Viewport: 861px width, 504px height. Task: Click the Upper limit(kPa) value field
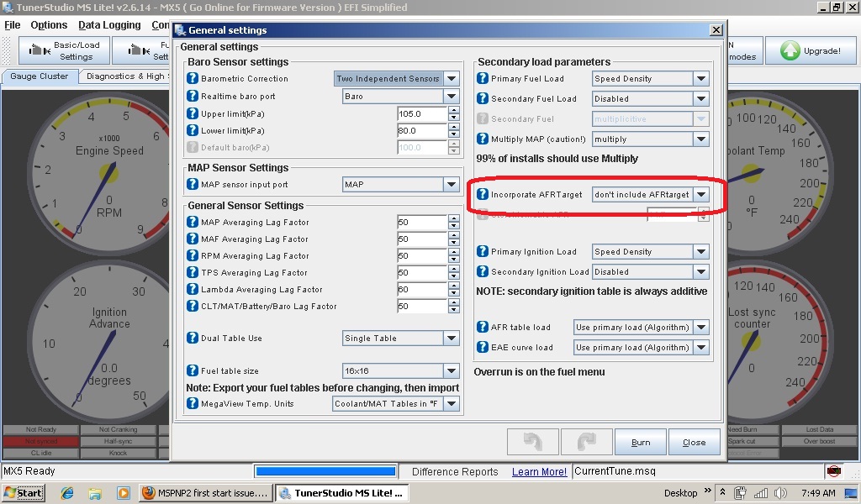pos(422,113)
